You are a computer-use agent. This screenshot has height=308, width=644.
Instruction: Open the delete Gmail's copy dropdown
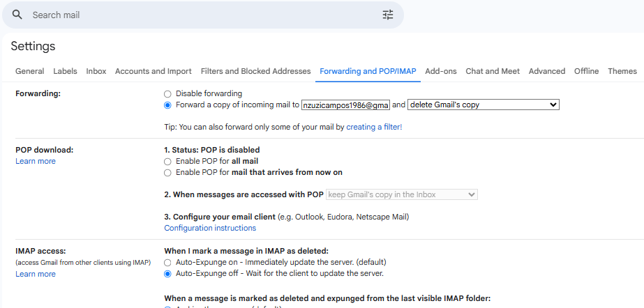[483, 105]
